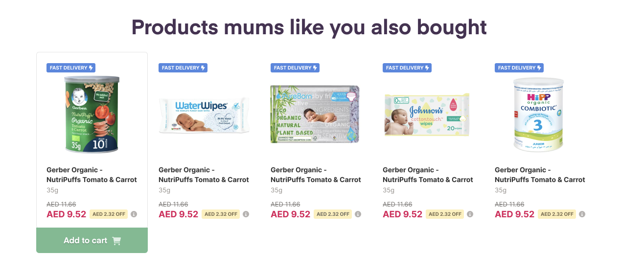Click Fast Delivery badge above the HiPP tin

(x=519, y=68)
